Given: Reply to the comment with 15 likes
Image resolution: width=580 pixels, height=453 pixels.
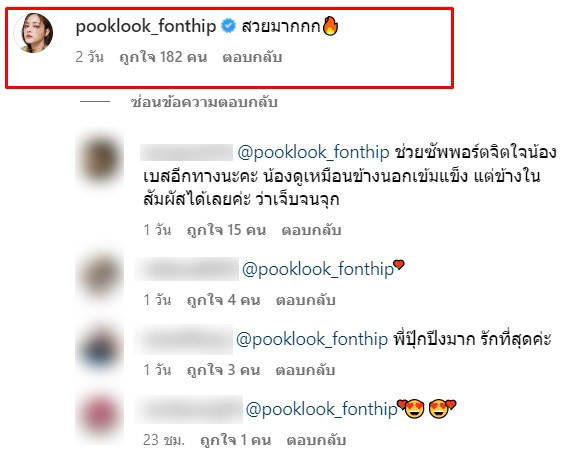Looking at the screenshot, I should point(311,230).
